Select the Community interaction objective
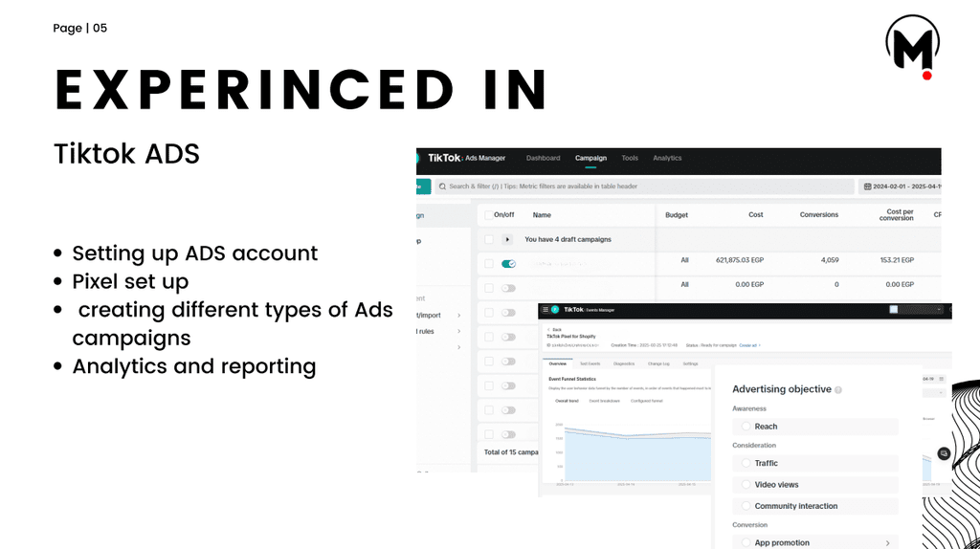980x549 pixels. click(815, 506)
